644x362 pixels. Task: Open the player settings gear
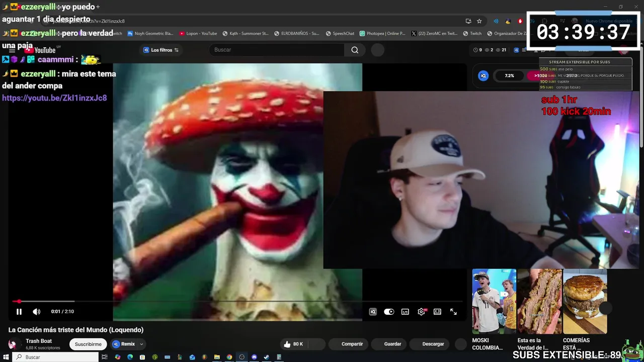(x=421, y=312)
